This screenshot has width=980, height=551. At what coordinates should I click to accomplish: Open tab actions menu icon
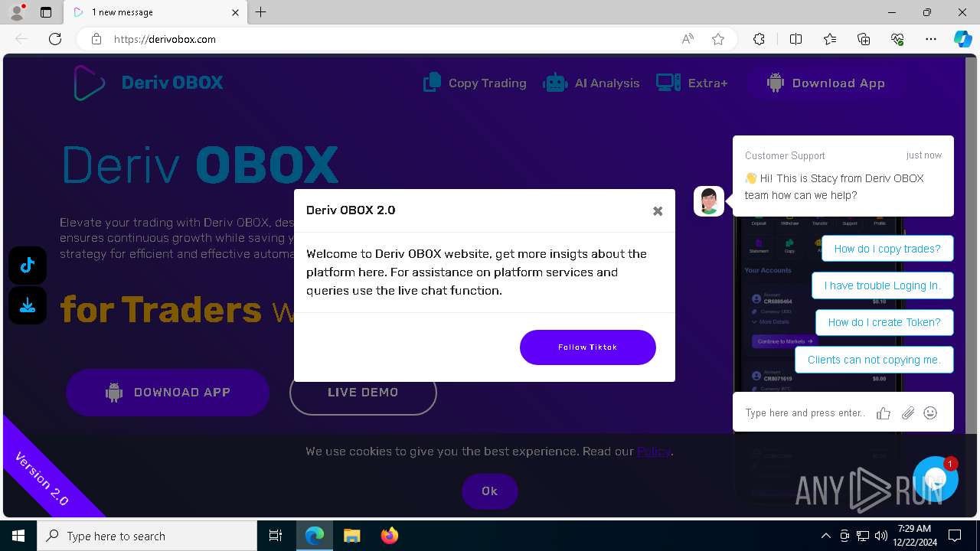(46, 12)
